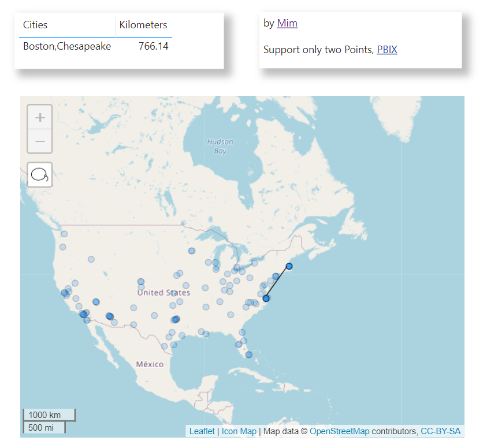Screen dimensions: 498x448
Task: Click the 1000 km scale bar
Action: (x=44, y=415)
